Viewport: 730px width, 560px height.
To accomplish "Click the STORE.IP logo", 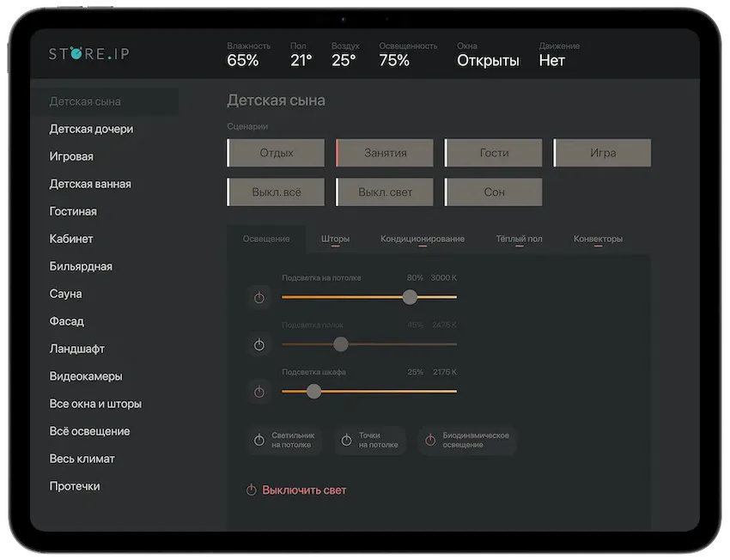I will click(89, 54).
